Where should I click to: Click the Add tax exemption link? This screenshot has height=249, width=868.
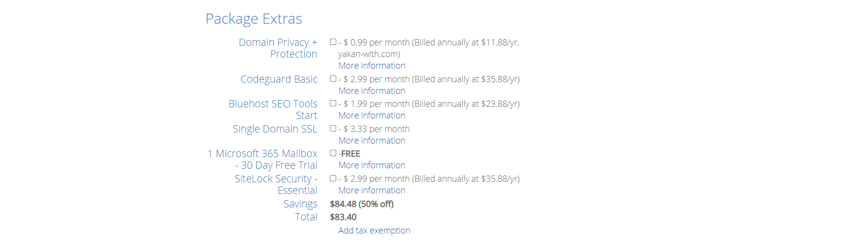tap(374, 231)
